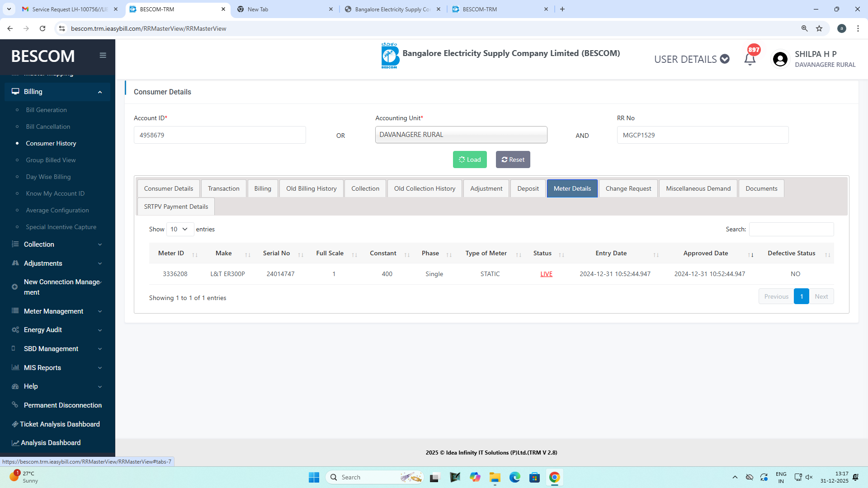Screen dimensions: 868x488
Task: Click the notification bell icon
Action: [750, 59]
